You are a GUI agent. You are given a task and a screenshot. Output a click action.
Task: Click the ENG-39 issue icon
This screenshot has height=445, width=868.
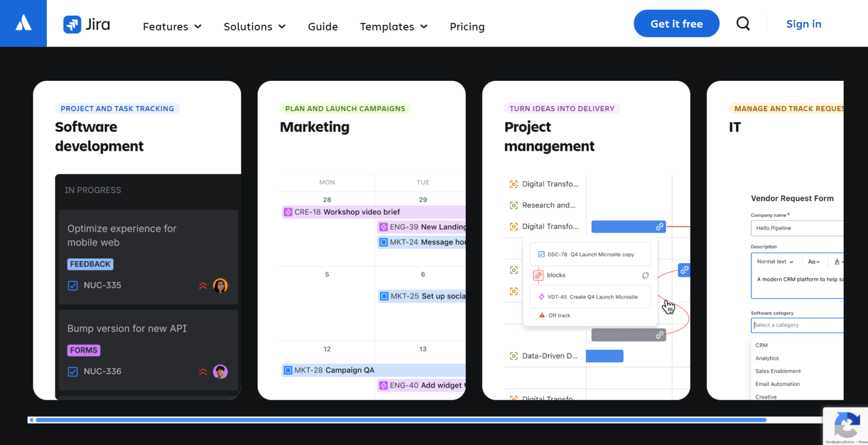coord(383,227)
